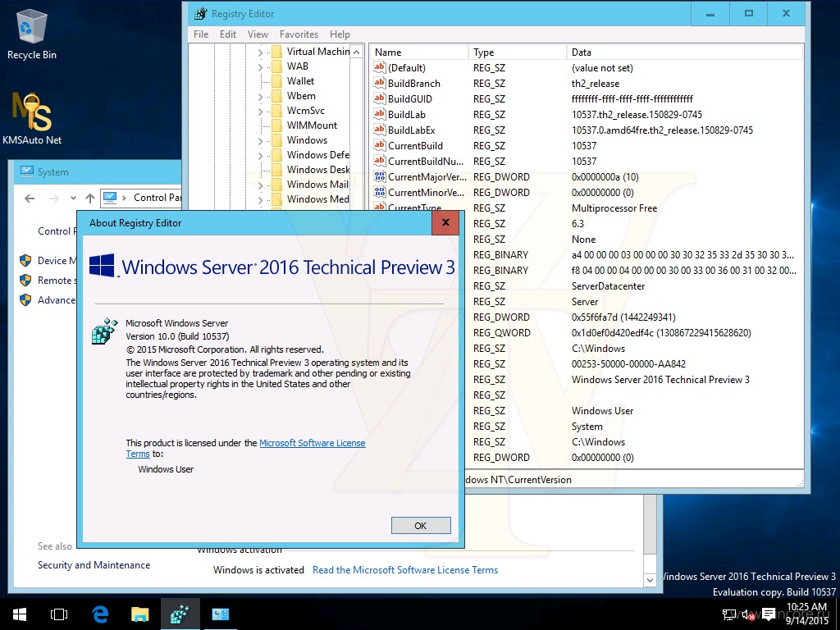840x630 pixels.
Task: Click the Multiprocessor Free data value
Action: pyautogui.click(x=614, y=208)
